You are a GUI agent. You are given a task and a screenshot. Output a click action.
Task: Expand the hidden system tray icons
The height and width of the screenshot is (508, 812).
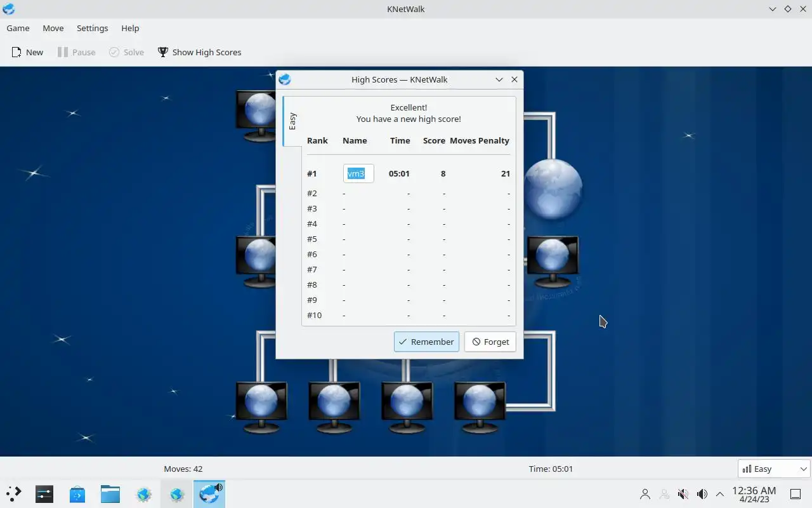(x=720, y=494)
